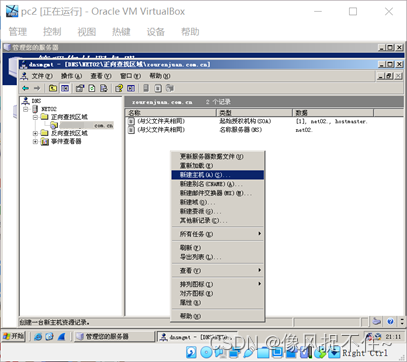Viewport: 407px width, 362px height.
Task: Click the Back arrow in dnsmgmt toolbar
Action: [x=25, y=88]
